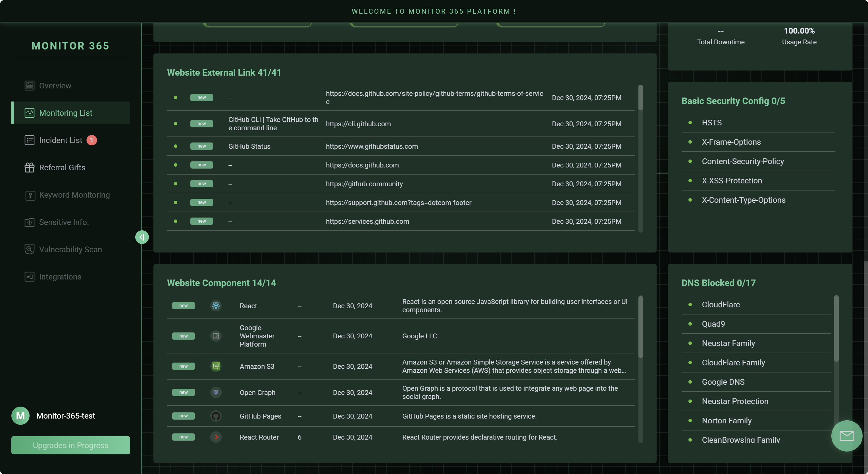Click the Basic Security Config 0/5 heading
This screenshot has height=474, width=868.
click(733, 101)
